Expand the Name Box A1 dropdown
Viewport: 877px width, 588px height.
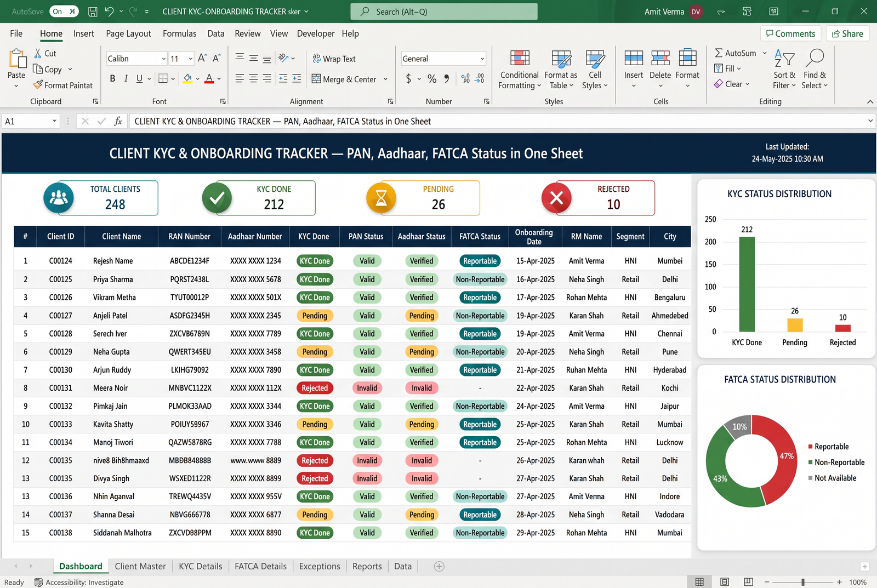coord(54,121)
